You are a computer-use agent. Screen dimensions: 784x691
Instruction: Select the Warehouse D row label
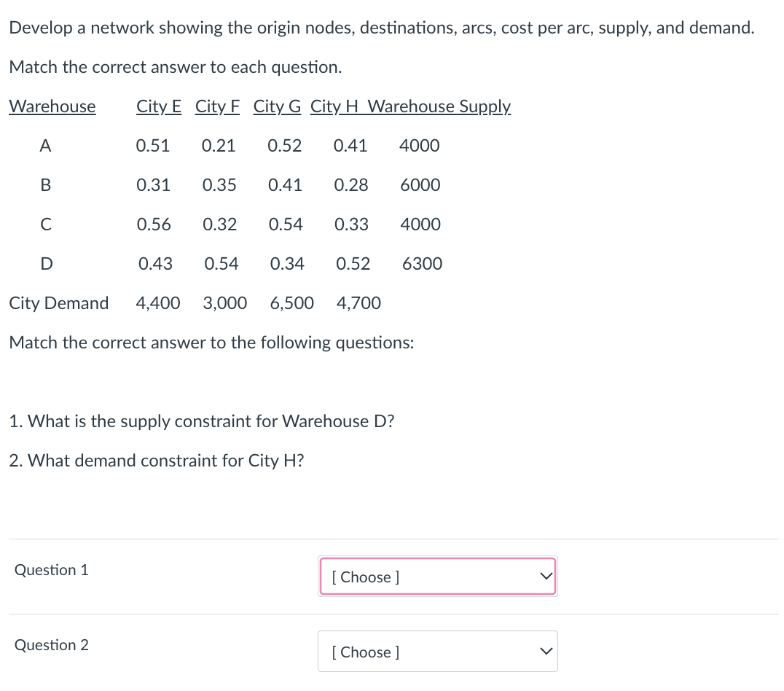(46, 264)
